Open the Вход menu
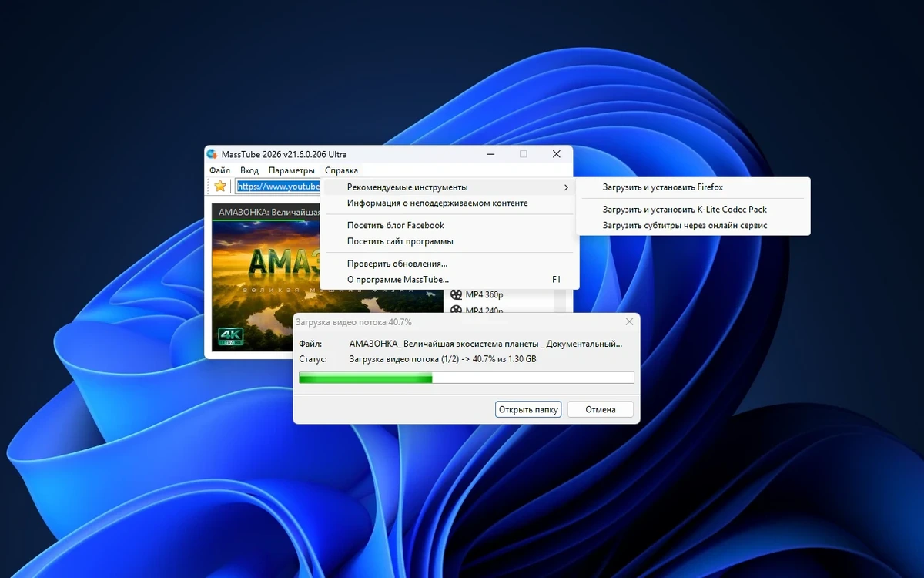This screenshot has width=924, height=578. (x=249, y=170)
